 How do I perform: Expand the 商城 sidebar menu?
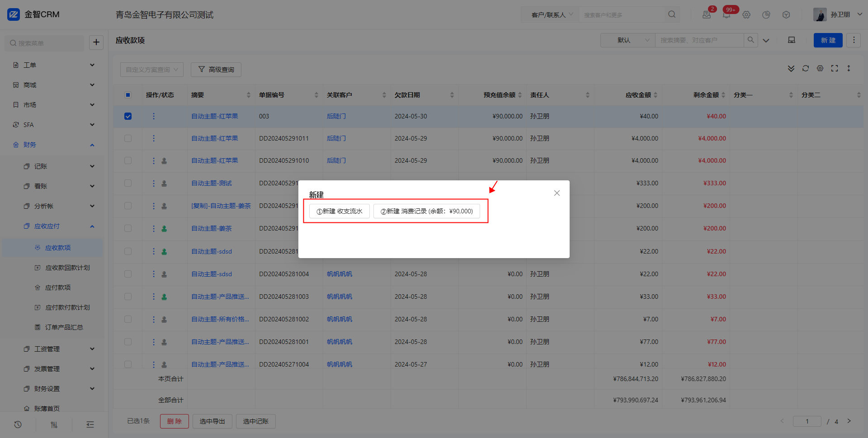54,85
